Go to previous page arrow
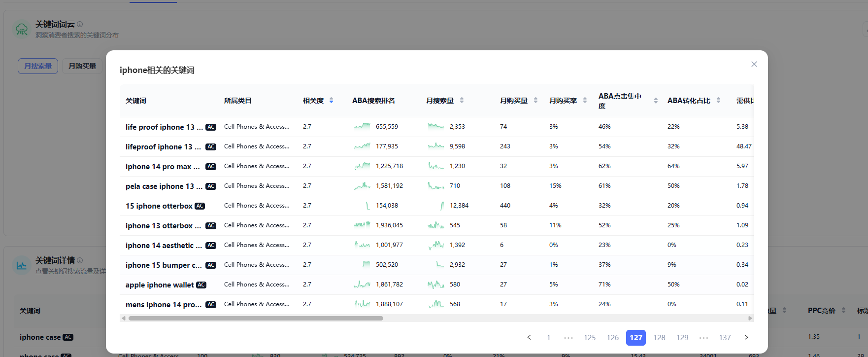The width and height of the screenshot is (868, 357). (529, 337)
